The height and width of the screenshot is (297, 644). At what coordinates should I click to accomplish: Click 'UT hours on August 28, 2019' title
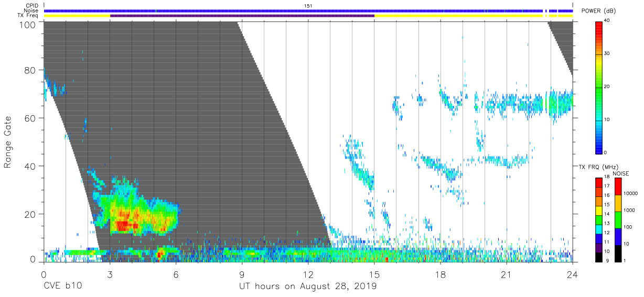(x=308, y=287)
